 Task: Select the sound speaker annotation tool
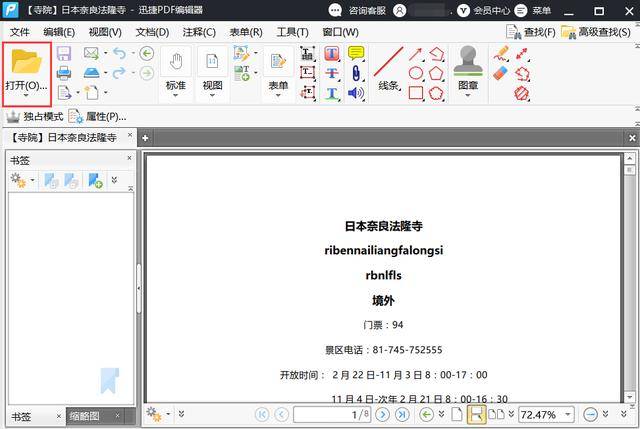tap(356, 93)
